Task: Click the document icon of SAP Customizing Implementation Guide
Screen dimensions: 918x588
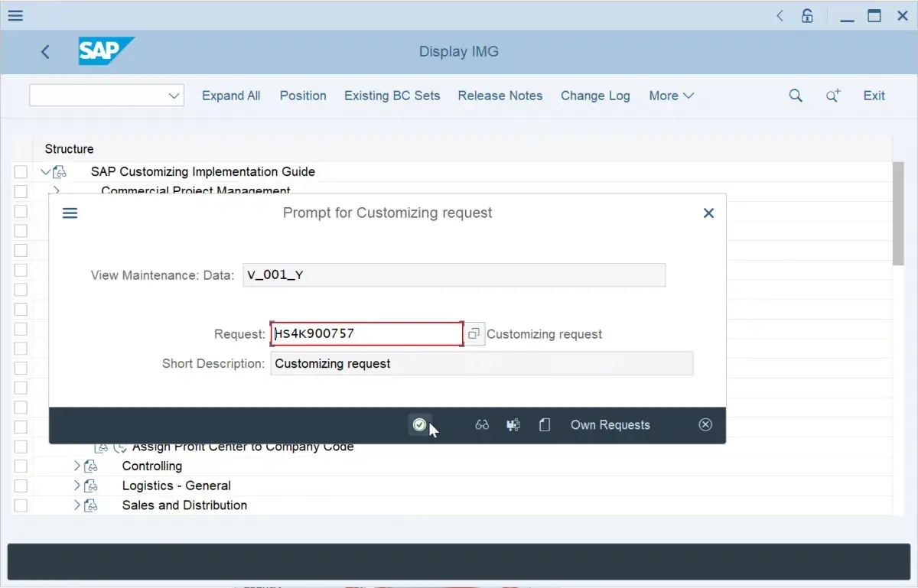Action: tap(60, 172)
